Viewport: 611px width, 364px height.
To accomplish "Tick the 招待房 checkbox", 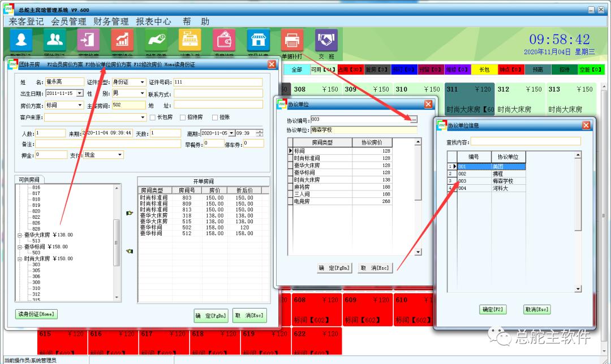I will pyautogui.click(x=183, y=118).
